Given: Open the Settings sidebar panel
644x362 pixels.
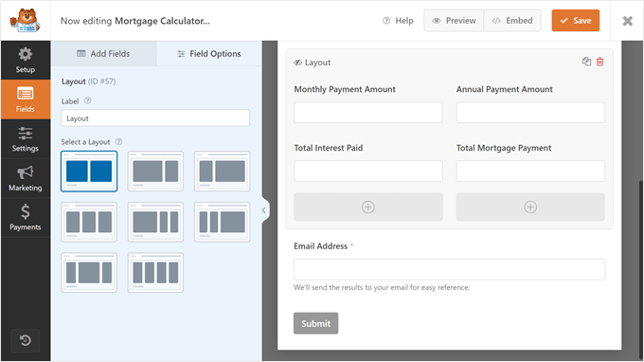Looking at the screenshot, I should (25, 139).
